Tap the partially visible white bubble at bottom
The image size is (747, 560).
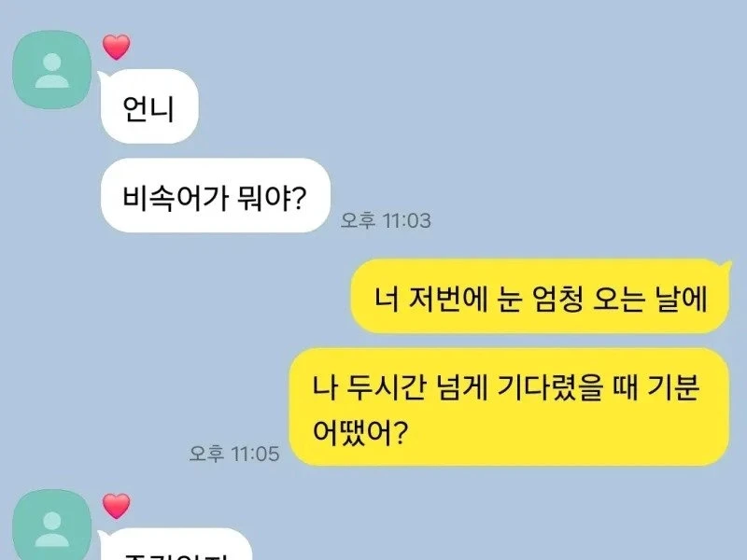click(x=176, y=544)
